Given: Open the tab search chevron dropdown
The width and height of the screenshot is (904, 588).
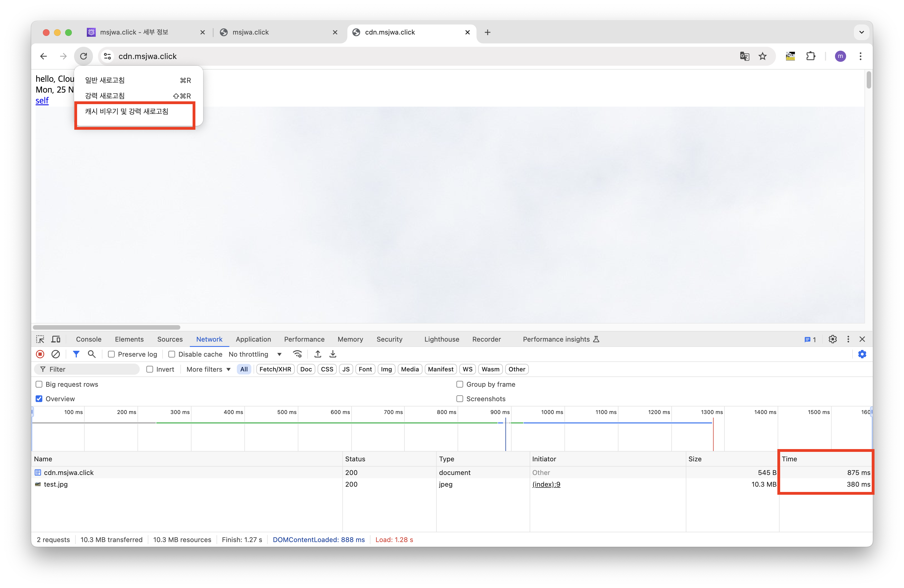Looking at the screenshot, I should [x=861, y=32].
